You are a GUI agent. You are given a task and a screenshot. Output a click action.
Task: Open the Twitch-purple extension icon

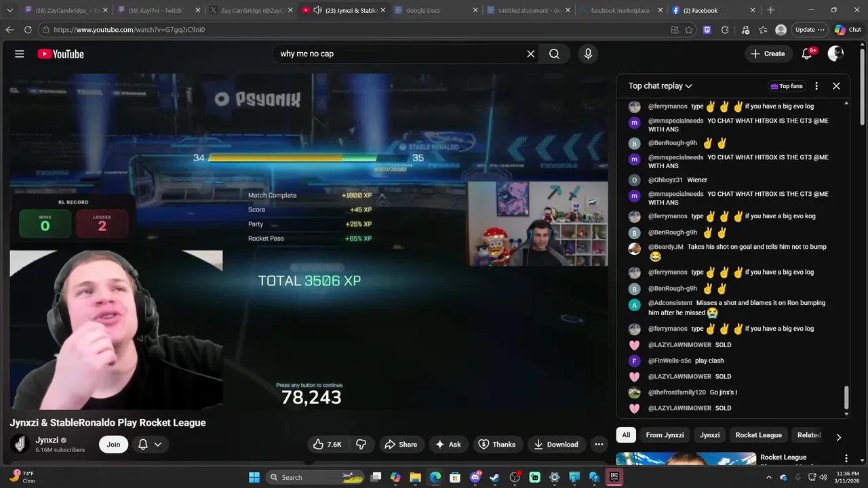(x=707, y=30)
